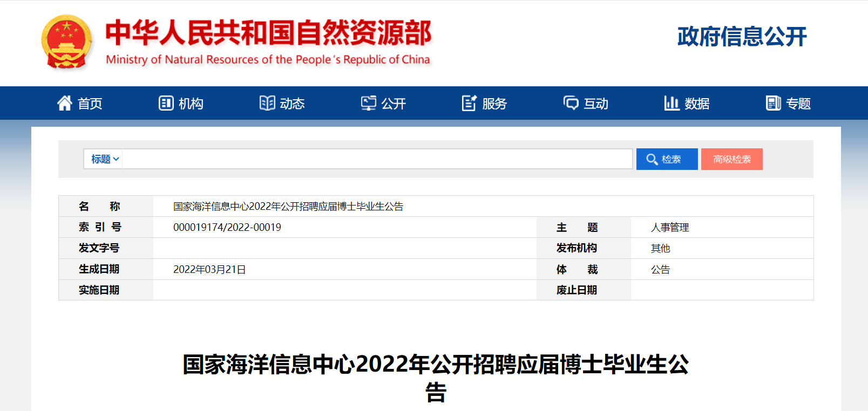
Task: Click the bar chart icon beside 数据
Action: pos(672,103)
